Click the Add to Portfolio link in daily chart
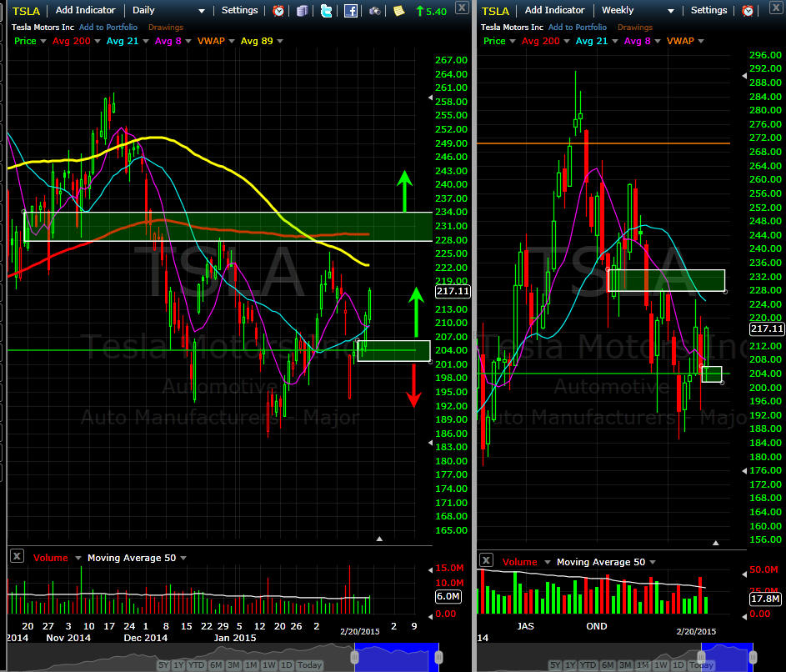The image size is (786, 672). (108, 28)
